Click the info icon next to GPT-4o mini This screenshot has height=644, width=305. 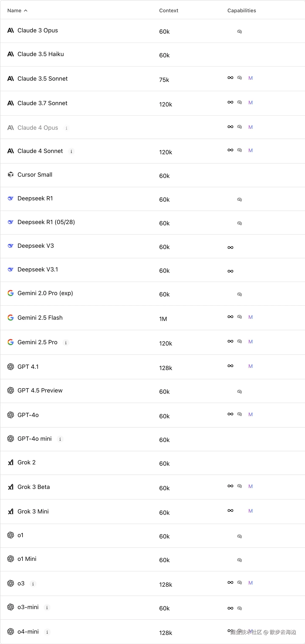click(60, 439)
